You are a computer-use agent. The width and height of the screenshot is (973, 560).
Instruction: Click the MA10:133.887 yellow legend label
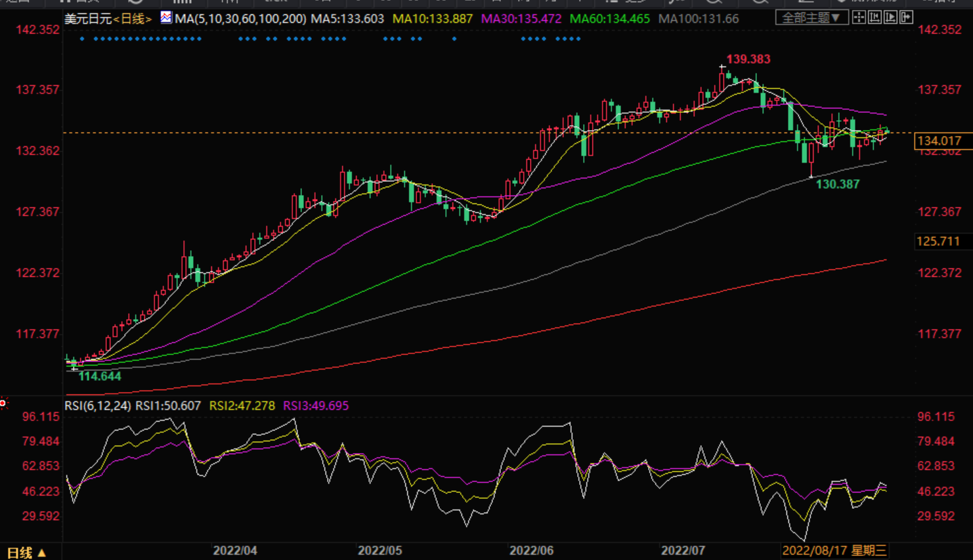432,19
